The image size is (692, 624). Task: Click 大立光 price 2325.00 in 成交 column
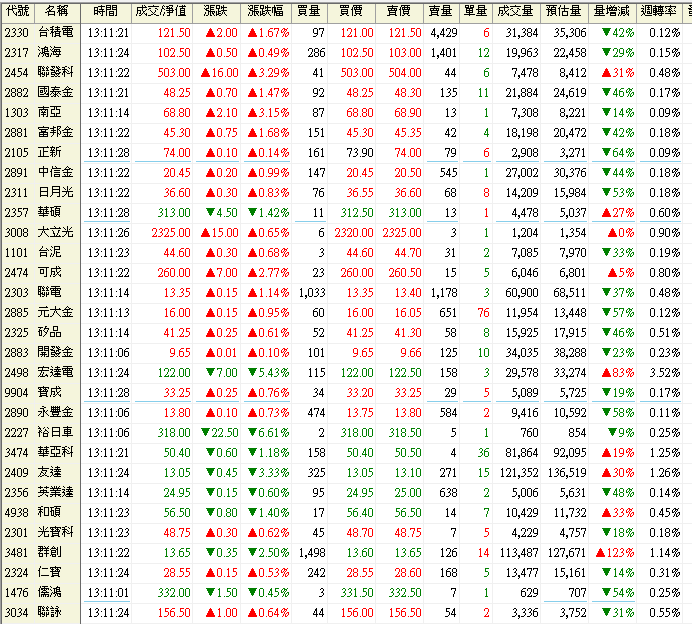pos(171,233)
